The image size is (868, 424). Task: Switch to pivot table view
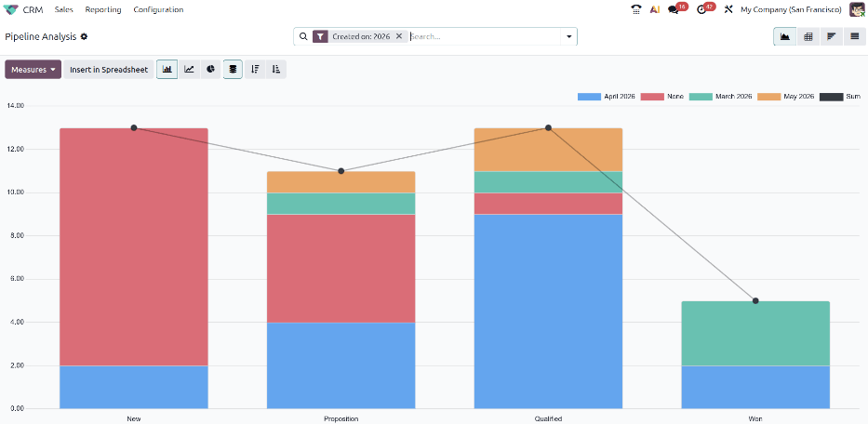[808, 36]
